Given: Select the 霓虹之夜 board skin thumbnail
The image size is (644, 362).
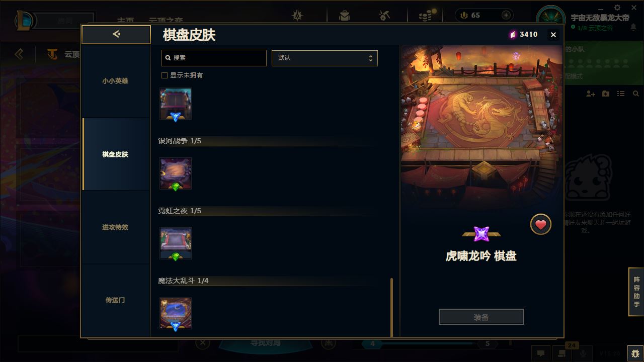Looking at the screenshot, I should point(176,244).
